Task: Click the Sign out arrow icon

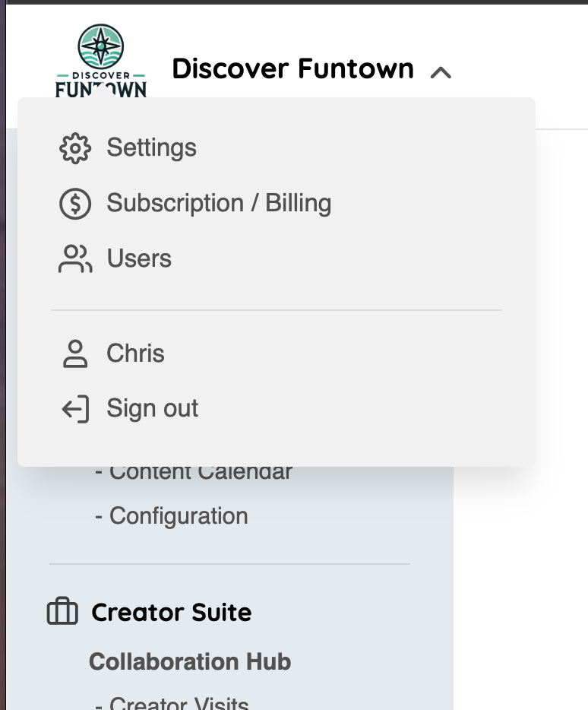Action: (x=75, y=409)
